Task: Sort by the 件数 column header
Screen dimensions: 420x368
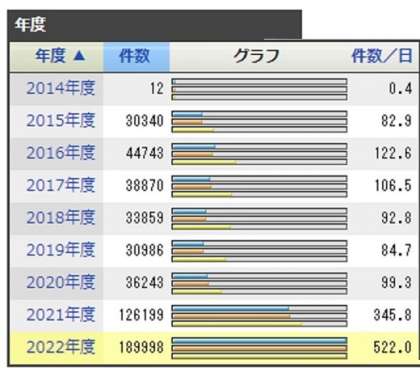Action: pyautogui.click(x=135, y=56)
